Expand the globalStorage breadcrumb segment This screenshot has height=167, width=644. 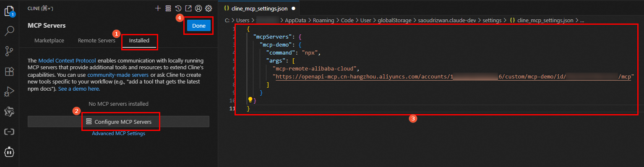(394, 20)
